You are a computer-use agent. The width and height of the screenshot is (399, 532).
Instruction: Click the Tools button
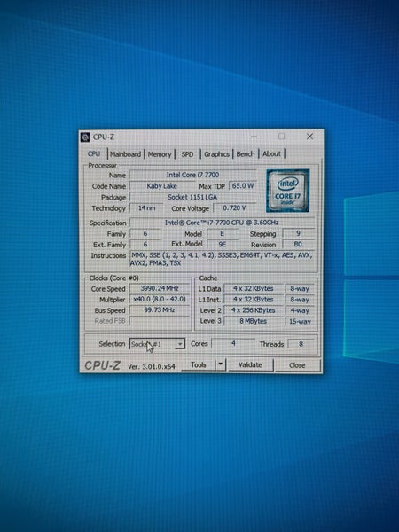tap(199, 365)
